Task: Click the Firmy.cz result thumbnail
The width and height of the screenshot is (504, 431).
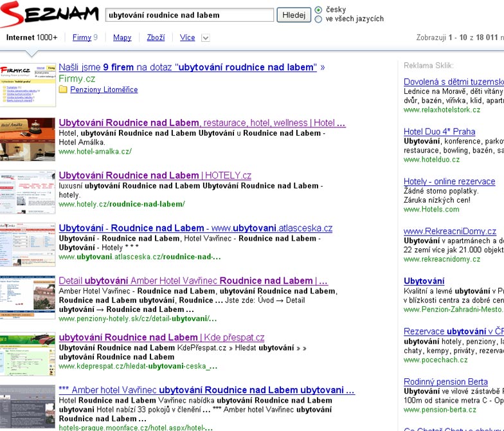Action: tap(28, 85)
